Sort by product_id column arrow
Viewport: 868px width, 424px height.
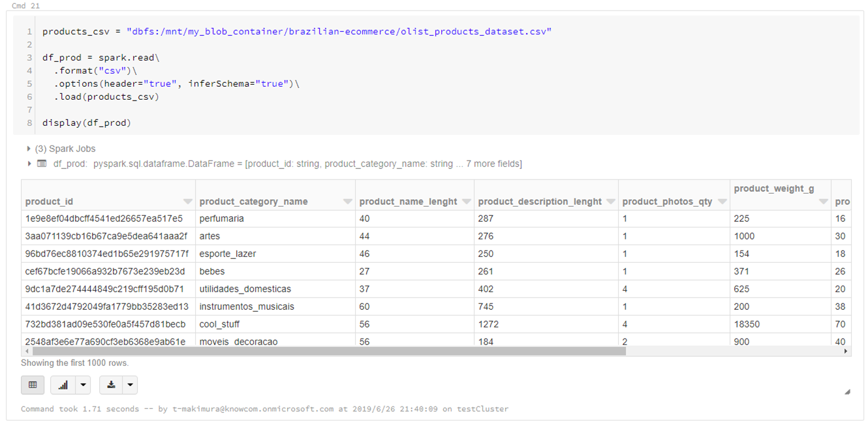coord(188,202)
